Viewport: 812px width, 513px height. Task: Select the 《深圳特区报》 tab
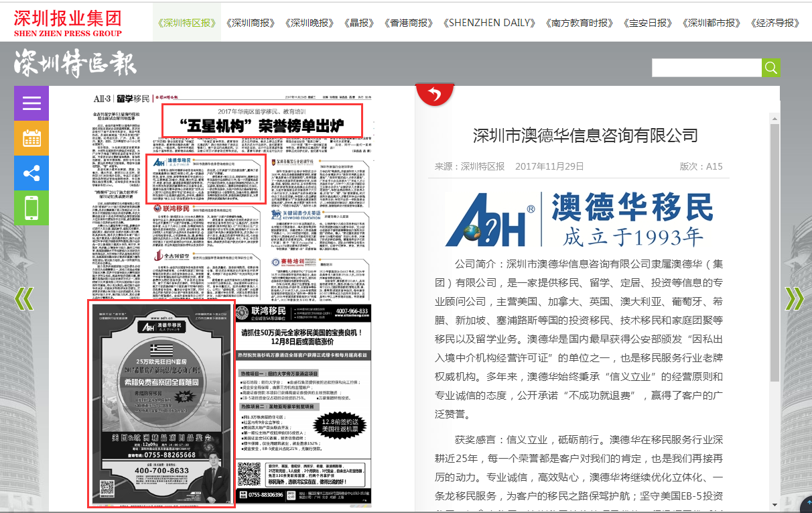pos(187,22)
